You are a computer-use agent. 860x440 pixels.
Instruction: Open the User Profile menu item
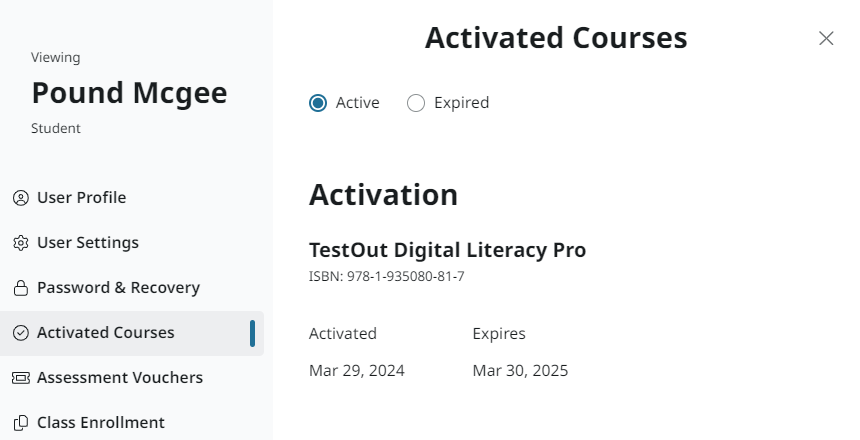(x=82, y=198)
